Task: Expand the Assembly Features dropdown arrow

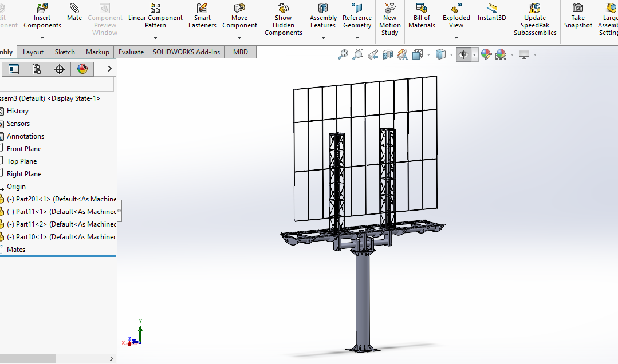Action: coord(323,38)
